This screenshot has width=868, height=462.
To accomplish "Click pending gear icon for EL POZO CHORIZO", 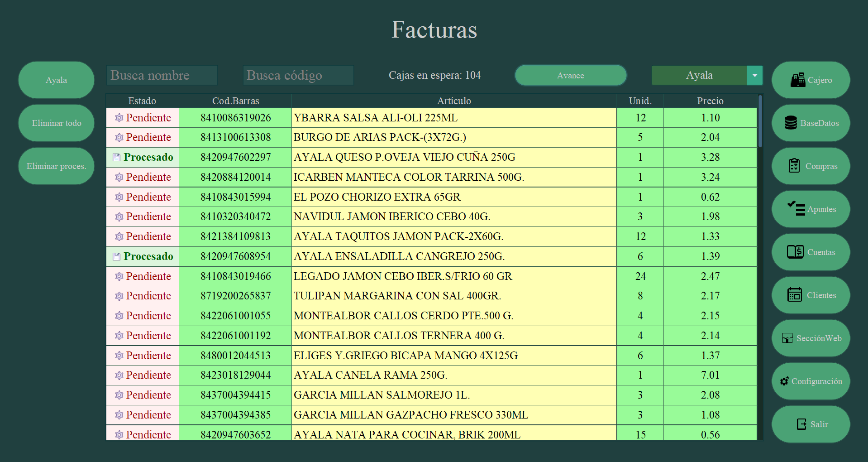I will [x=119, y=197].
